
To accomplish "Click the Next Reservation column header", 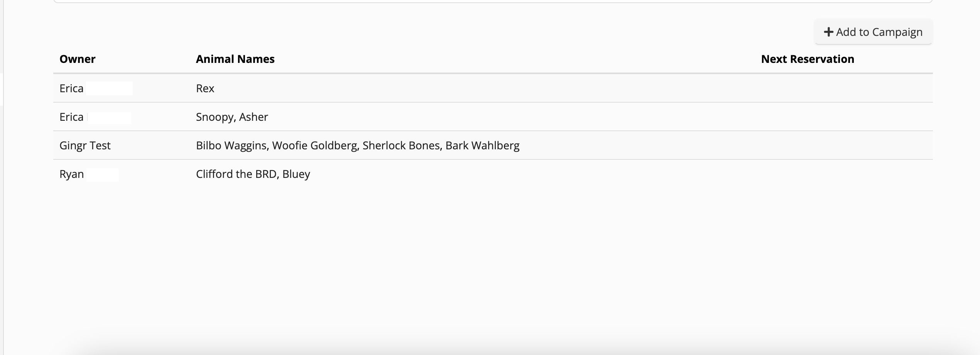I will pyautogui.click(x=807, y=59).
